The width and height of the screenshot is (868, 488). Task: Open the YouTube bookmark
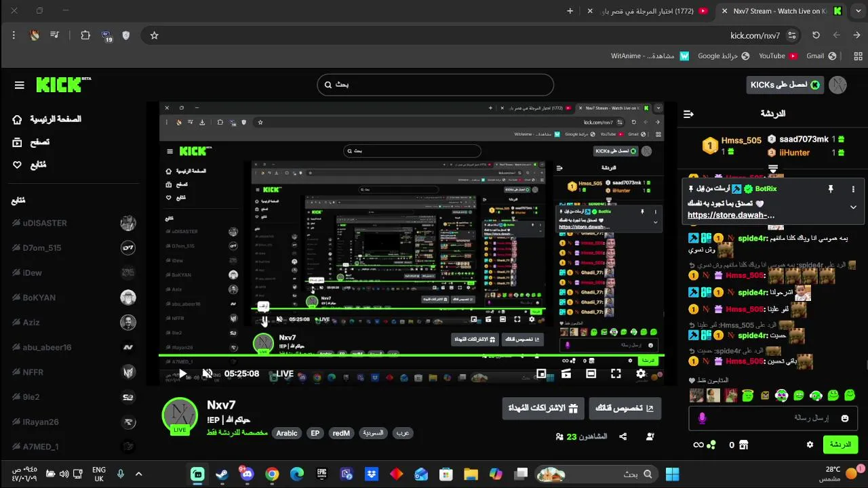tap(778, 56)
